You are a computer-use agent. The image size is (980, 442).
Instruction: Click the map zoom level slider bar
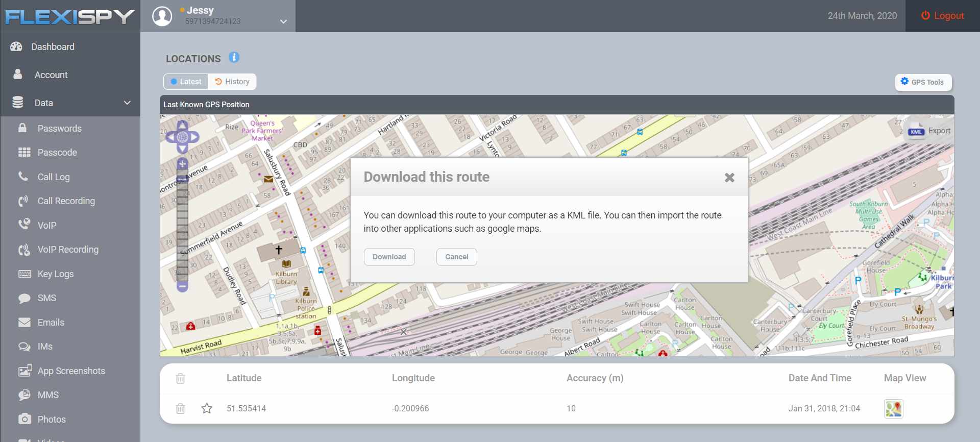coord(182,225)
